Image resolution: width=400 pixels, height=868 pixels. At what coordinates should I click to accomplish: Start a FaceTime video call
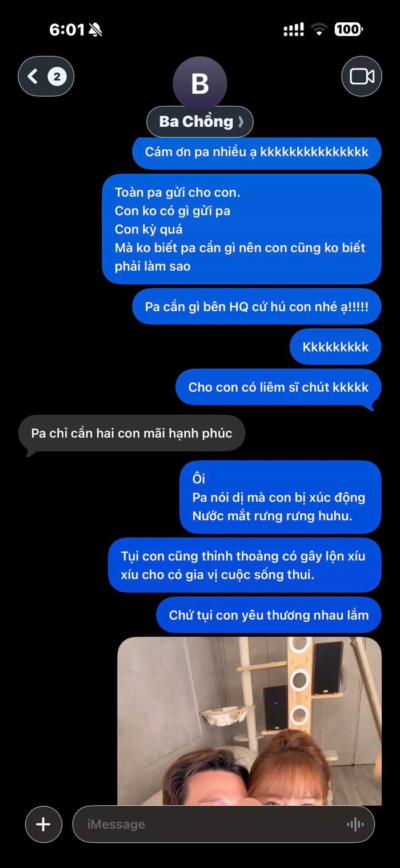(x=362, y=76)
